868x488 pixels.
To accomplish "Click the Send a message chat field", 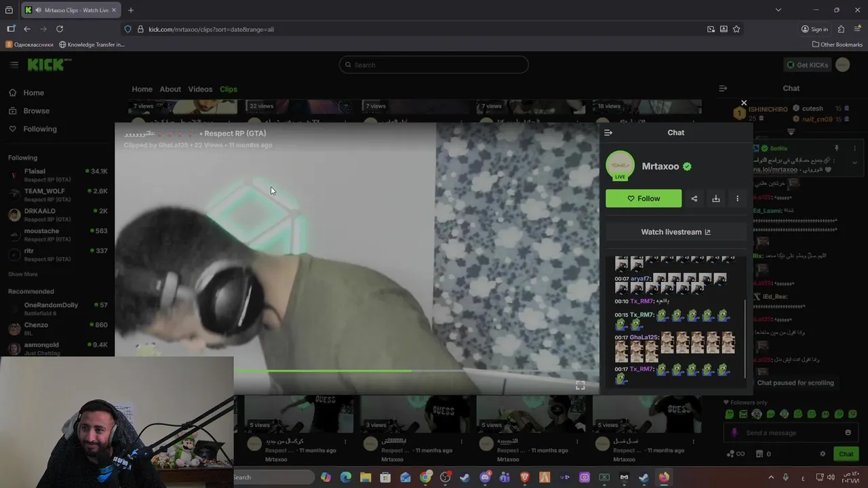I will pyautogui.click(x=790, y=433).
